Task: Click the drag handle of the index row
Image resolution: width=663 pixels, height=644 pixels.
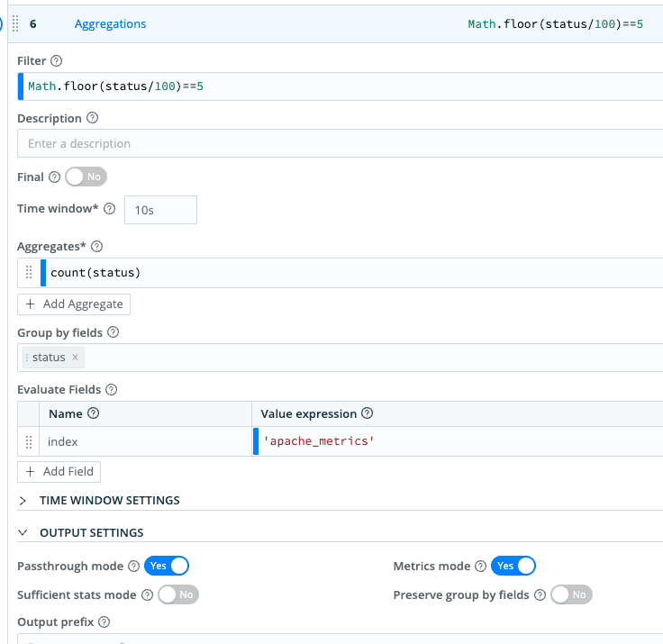Action: click(x=29, y=442)
